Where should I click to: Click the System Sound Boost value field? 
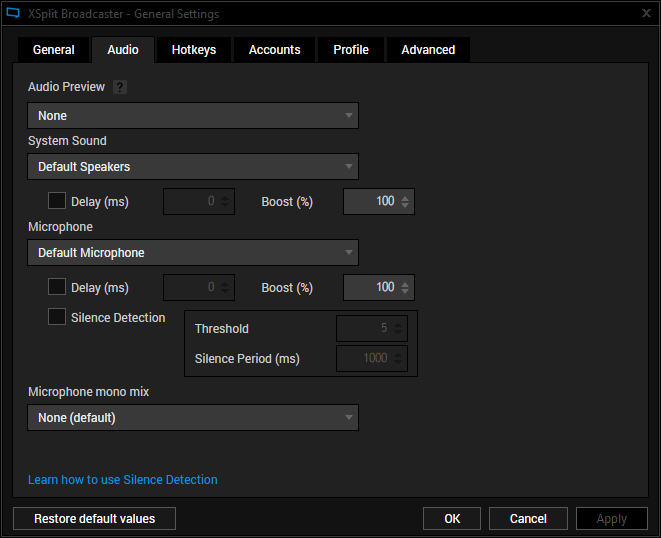(x=371, y=202)
